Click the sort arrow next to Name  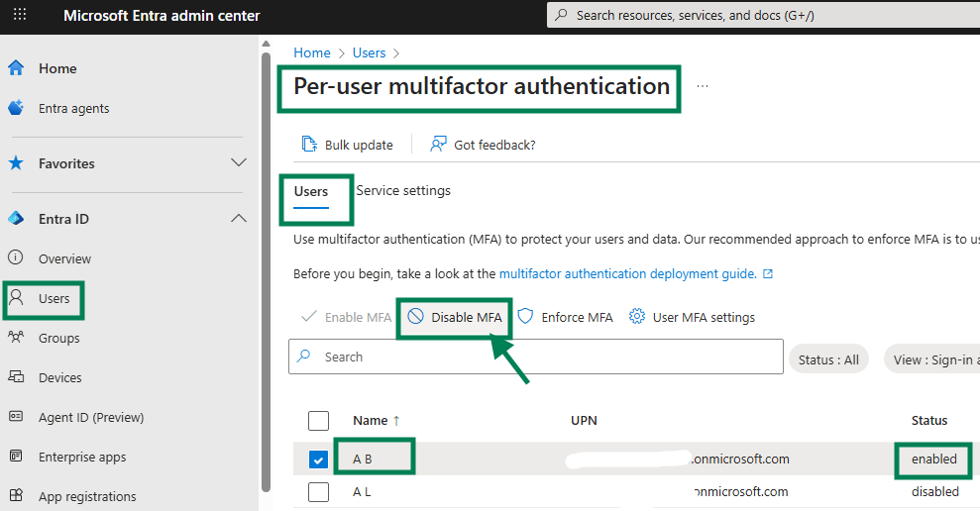click(396, 421)
